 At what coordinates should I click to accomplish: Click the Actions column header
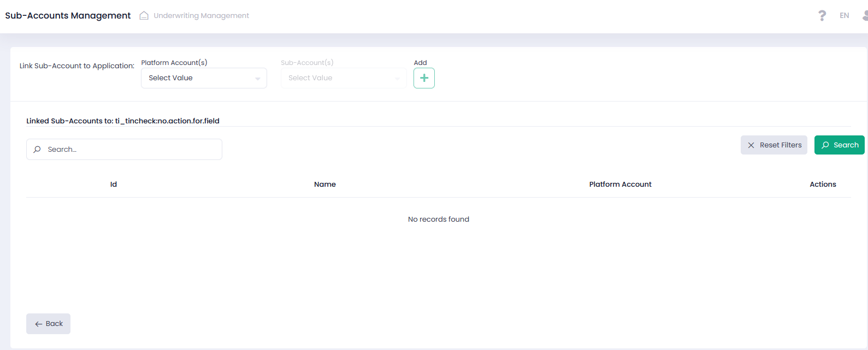[x=823, y=185]
